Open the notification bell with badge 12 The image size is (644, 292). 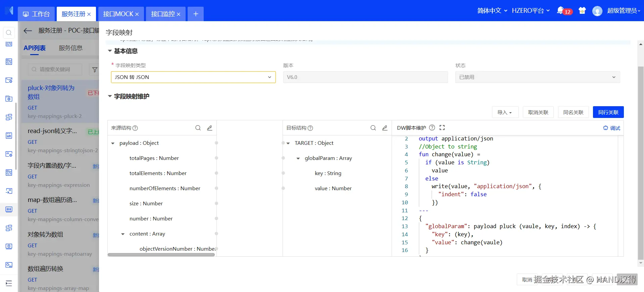click(x=560, y=10)
